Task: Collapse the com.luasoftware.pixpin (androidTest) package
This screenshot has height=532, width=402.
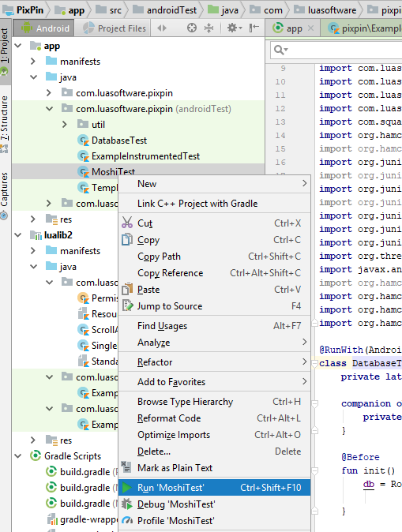Action: [x=49, y=109]
